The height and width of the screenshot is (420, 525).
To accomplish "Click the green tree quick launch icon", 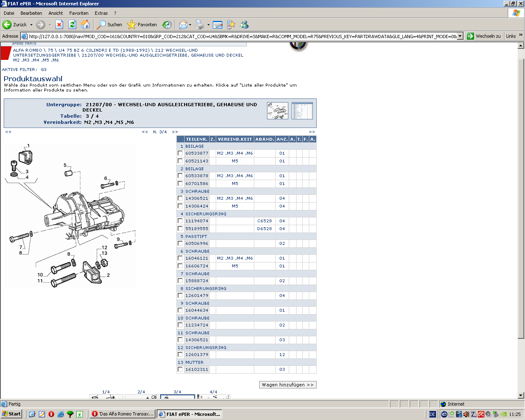I will point(70,414).
